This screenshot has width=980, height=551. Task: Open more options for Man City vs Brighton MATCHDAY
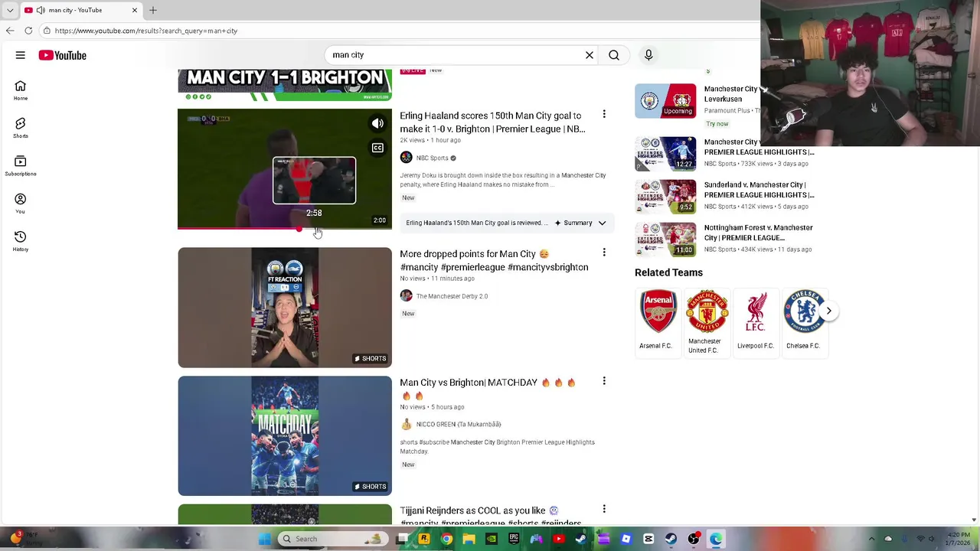click(604, 381)
